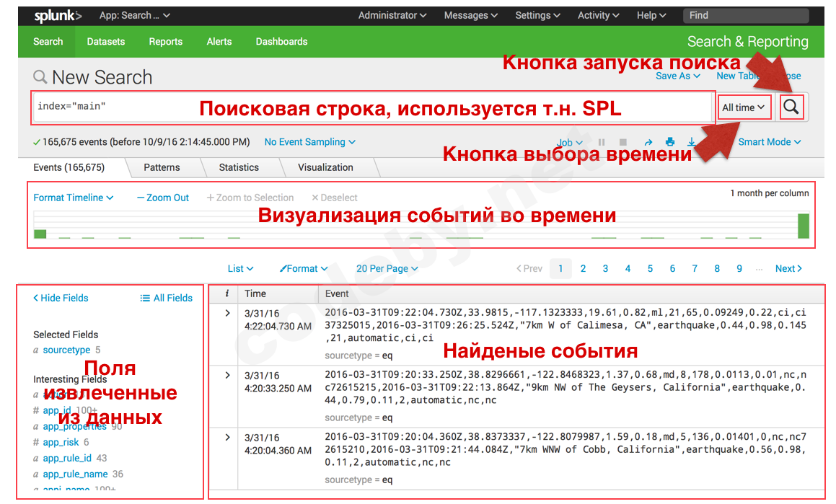Open the Dashboards navigation tab

tap(281, 42)
